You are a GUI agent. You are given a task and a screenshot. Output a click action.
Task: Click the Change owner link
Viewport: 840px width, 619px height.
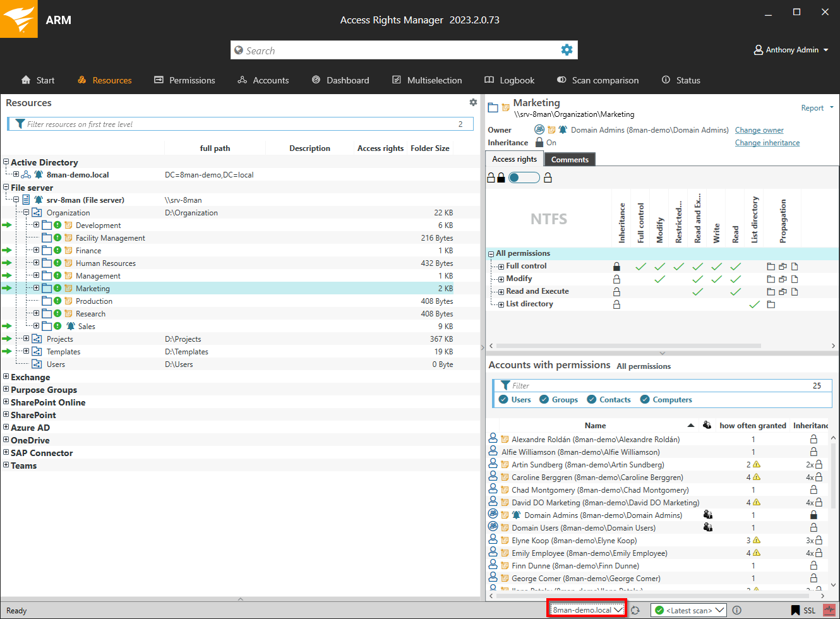(x=759, y=130)
